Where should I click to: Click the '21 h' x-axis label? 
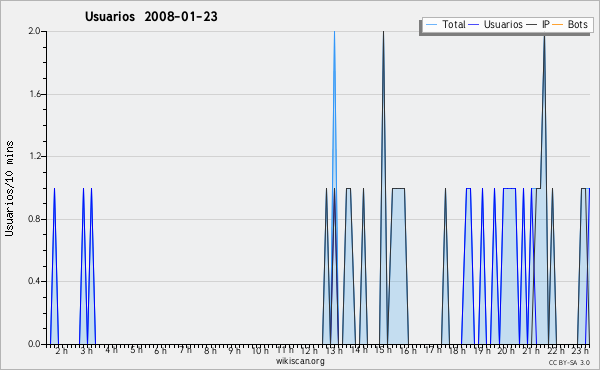531,350
